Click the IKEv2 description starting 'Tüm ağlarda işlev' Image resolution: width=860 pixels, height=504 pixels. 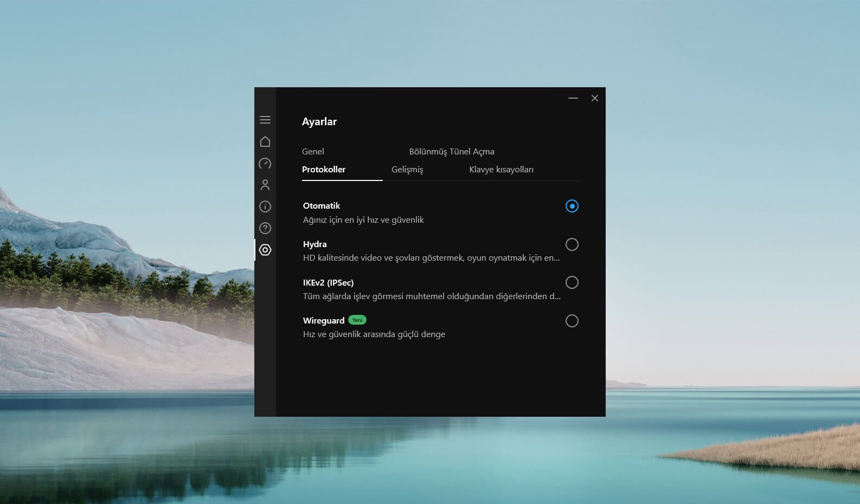point(432,296)
